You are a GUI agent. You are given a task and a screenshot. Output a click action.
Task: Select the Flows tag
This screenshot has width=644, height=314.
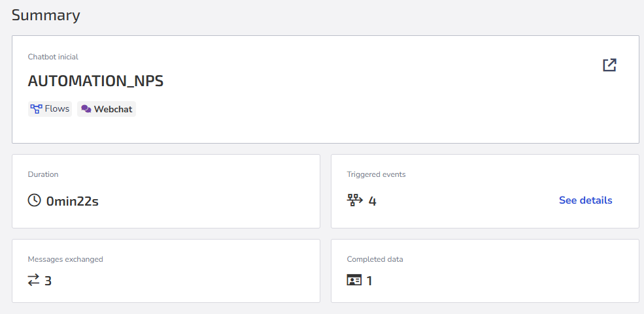[x=50, y=109]
